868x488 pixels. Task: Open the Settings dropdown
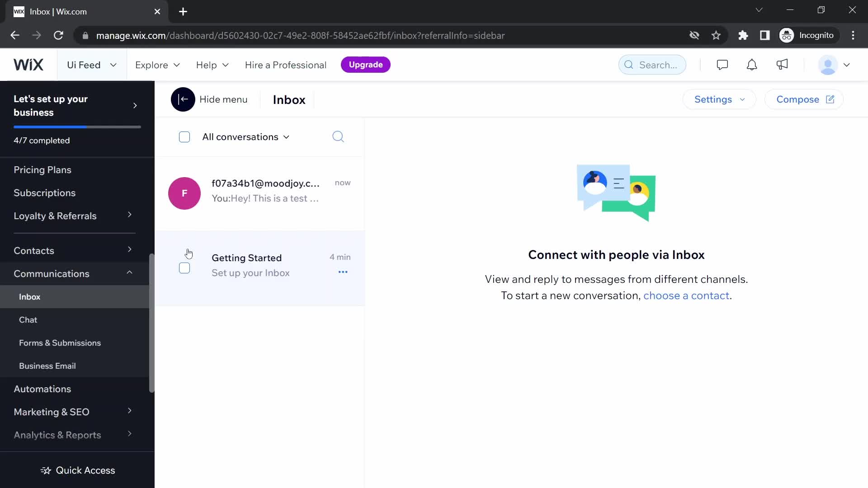coord(719,99)
